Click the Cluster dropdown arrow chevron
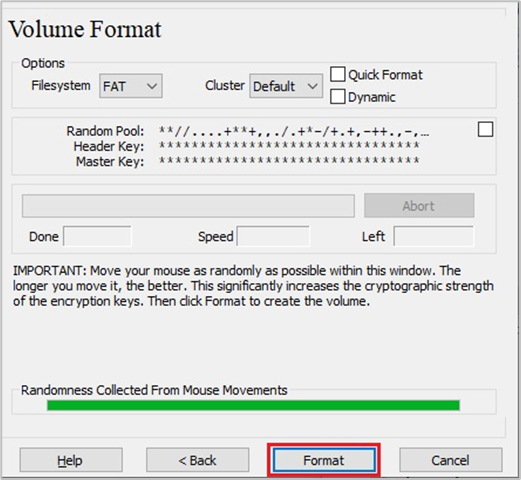The width and height of the screenshot is (521, 480). pyautogui.click(x=312, y=86)
